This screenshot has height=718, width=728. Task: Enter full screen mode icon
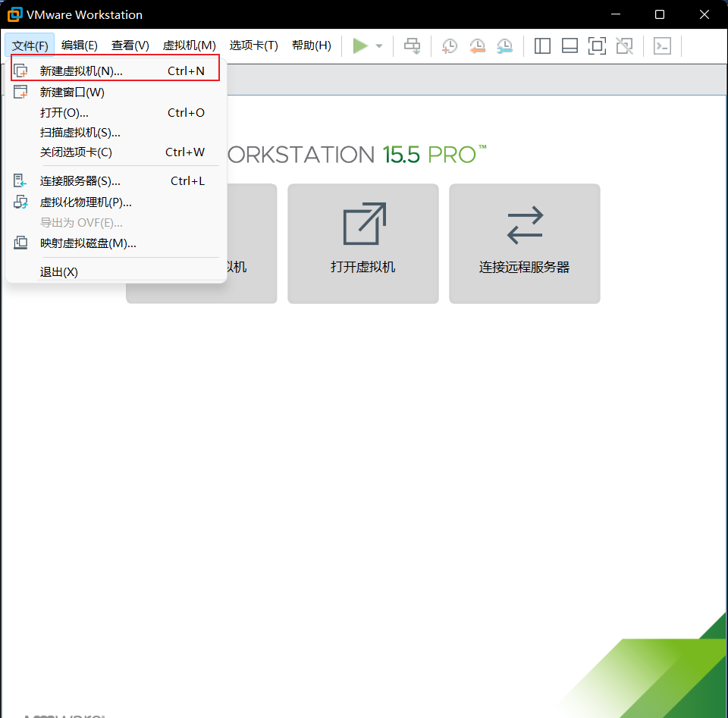click(597, 46)
